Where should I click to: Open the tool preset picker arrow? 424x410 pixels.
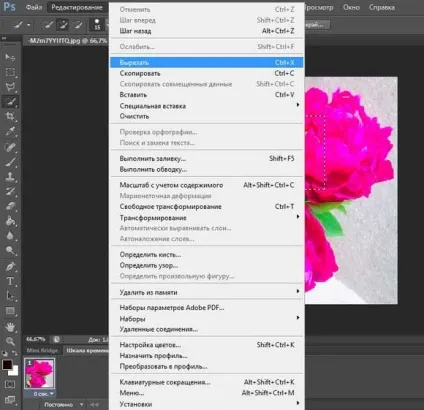[x=29, y=25]
